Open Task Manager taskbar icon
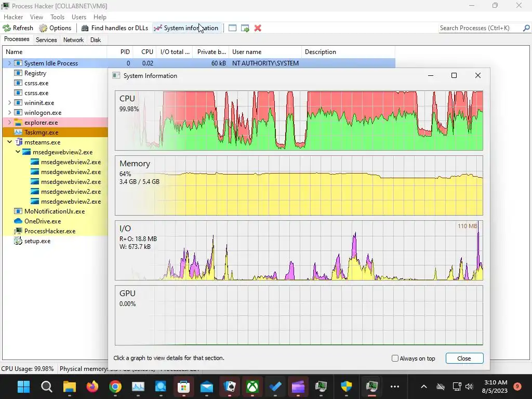532x399 pixels. [138, 387]
